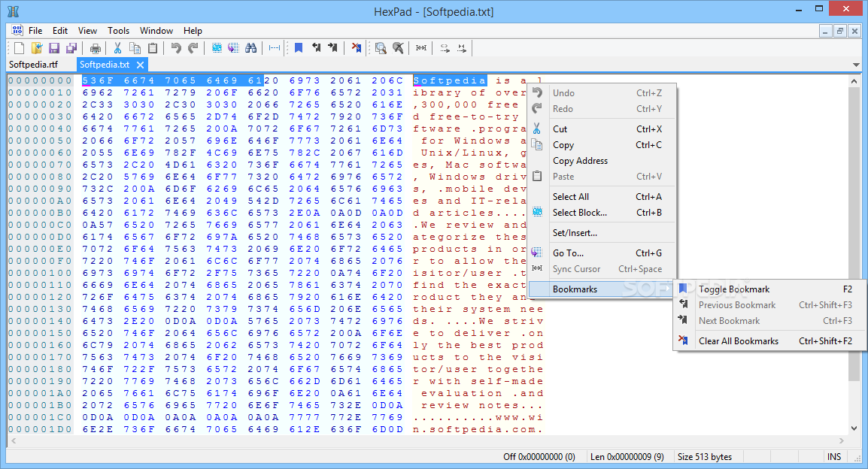Open the View menu
868x469 pixels.
pos(87,31)
